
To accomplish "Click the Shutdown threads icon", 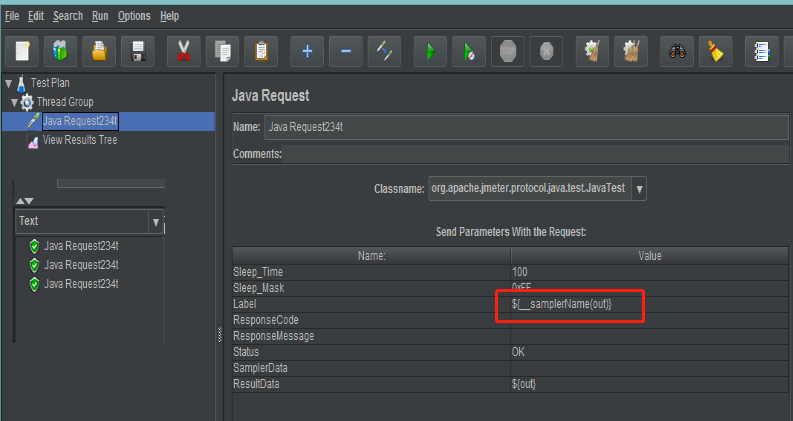I will tap(547, 51).
